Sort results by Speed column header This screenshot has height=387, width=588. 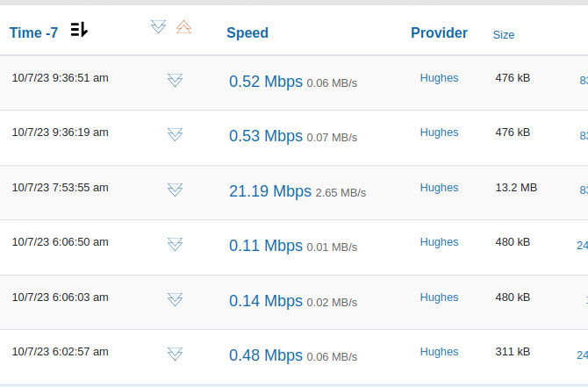click(247, 33)
